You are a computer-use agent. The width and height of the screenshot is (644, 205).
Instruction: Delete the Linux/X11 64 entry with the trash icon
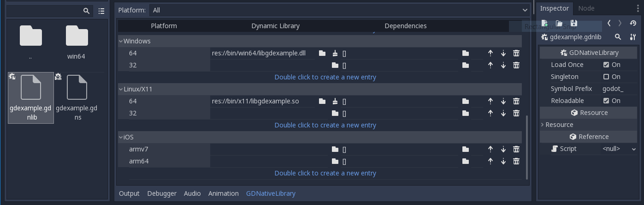tap(516, 101)
